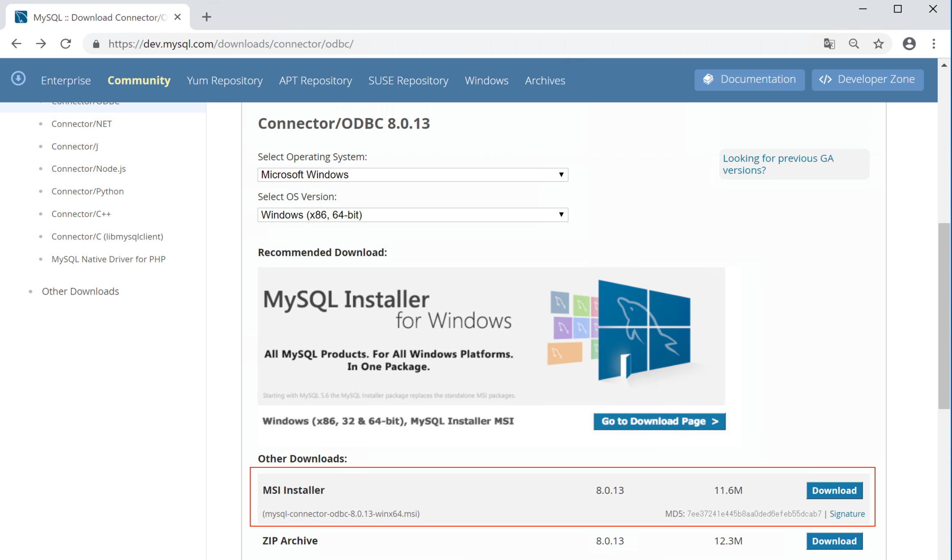Open the Yum Repository menu item
The height and width of the screenshot is (560, 952).
[225, 80]
